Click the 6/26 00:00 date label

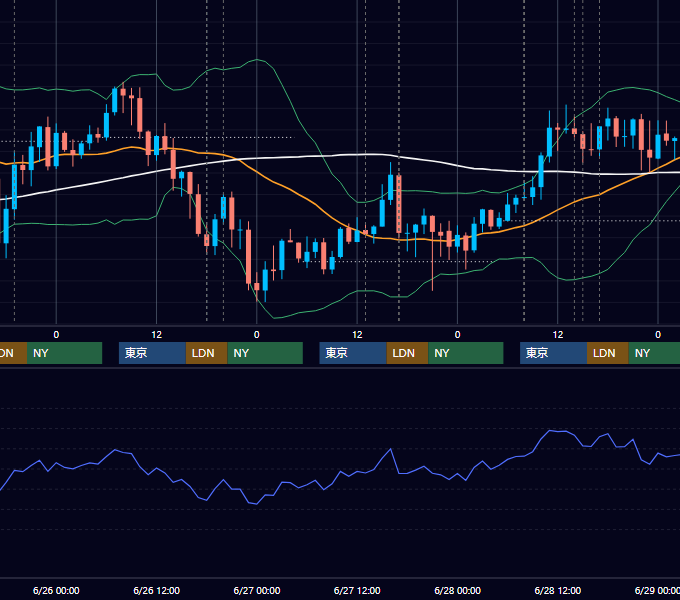point(56,590)
